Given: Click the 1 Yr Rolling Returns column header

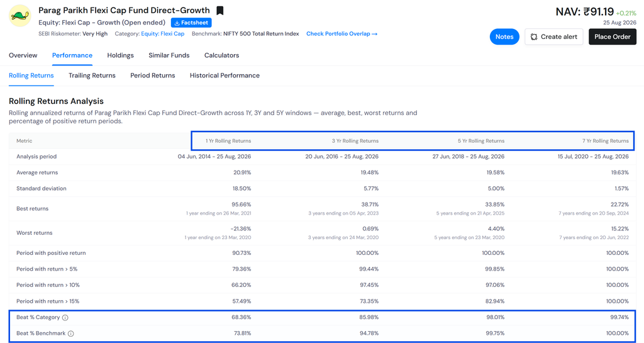Looking at the screenshot, I should pyautogui.click(x=228, y=141).
